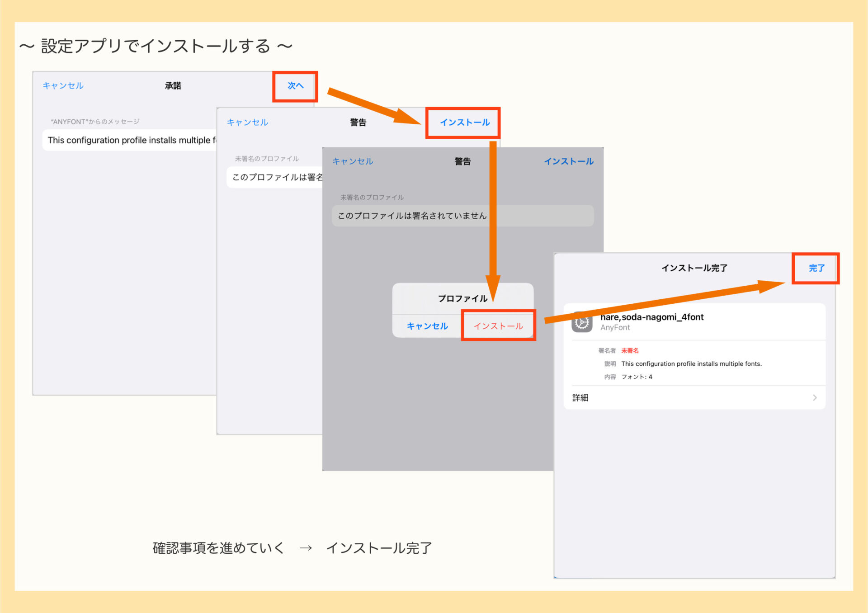Screen dimensions: 868x613
Task: Click the インストール完了 title
Action: 694,268
